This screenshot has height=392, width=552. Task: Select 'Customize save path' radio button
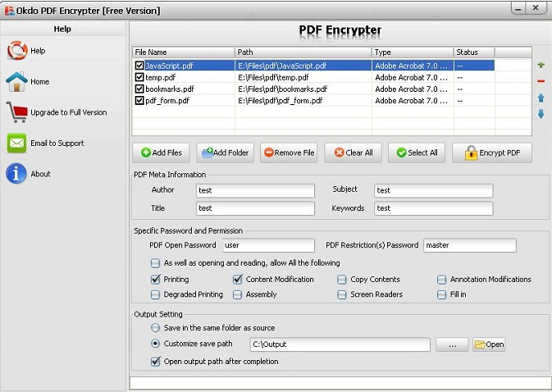coord(155,344)
